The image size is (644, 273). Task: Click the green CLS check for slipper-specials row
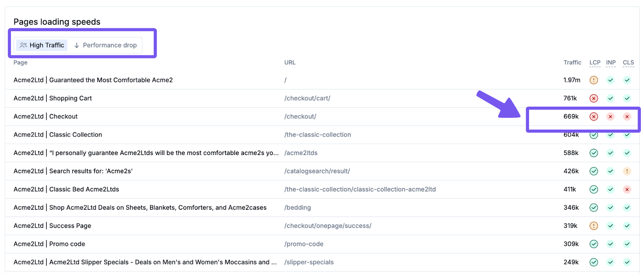pyautogui.click(x=627, y=262)
